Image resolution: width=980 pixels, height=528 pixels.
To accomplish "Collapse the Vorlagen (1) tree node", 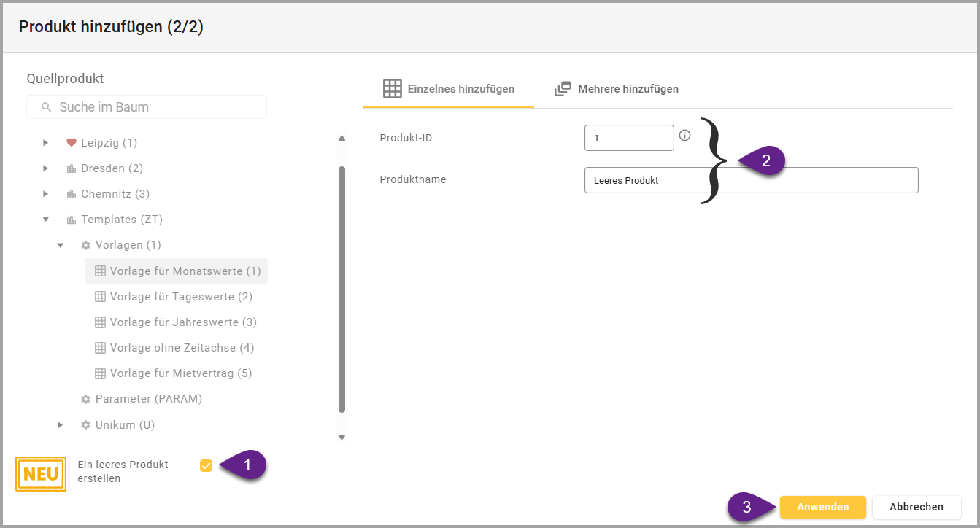I will point(61,245).
